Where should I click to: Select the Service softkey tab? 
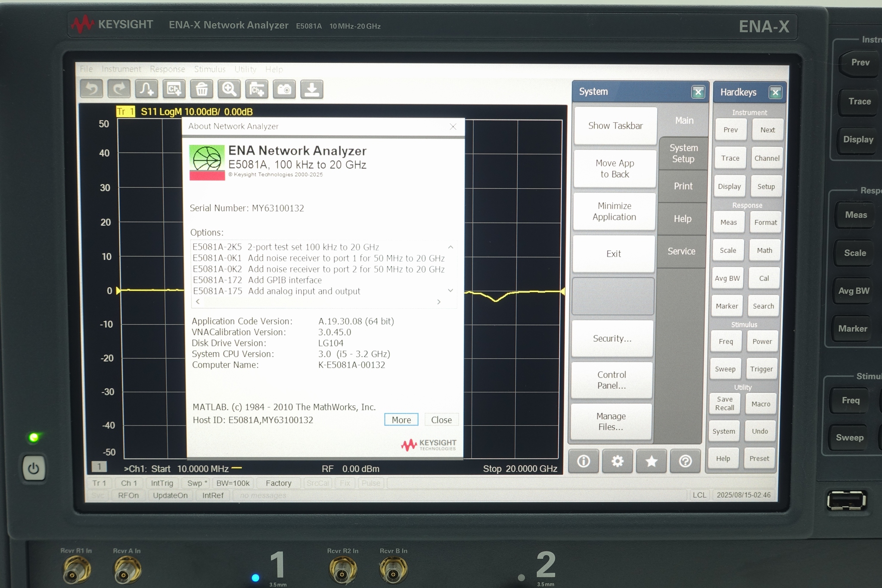click(x=681, y=251)
